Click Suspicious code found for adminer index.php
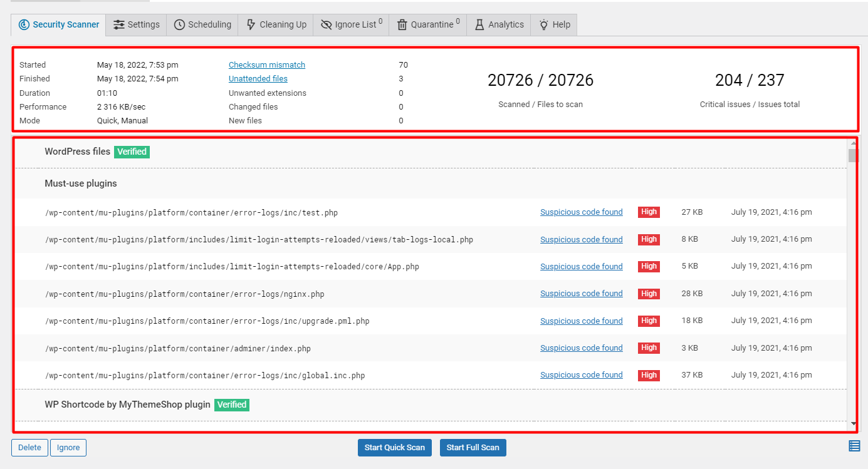 click(x=581, y=348)
